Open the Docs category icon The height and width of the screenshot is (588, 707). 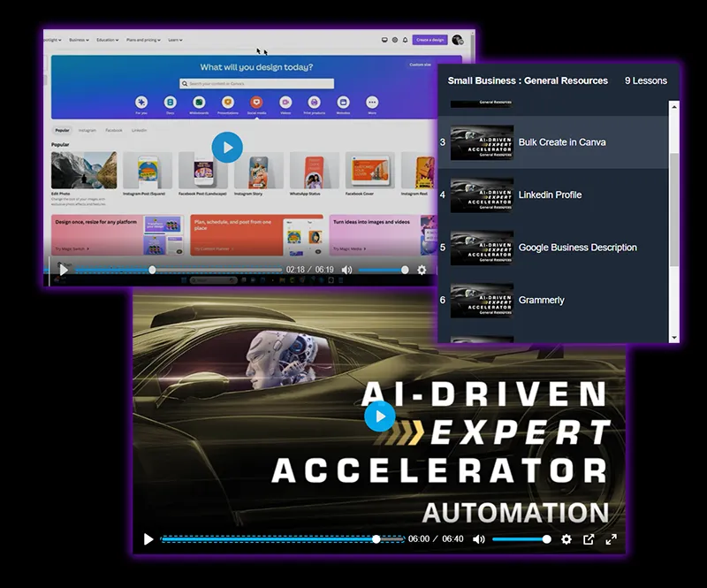click(x=170, y=103)
